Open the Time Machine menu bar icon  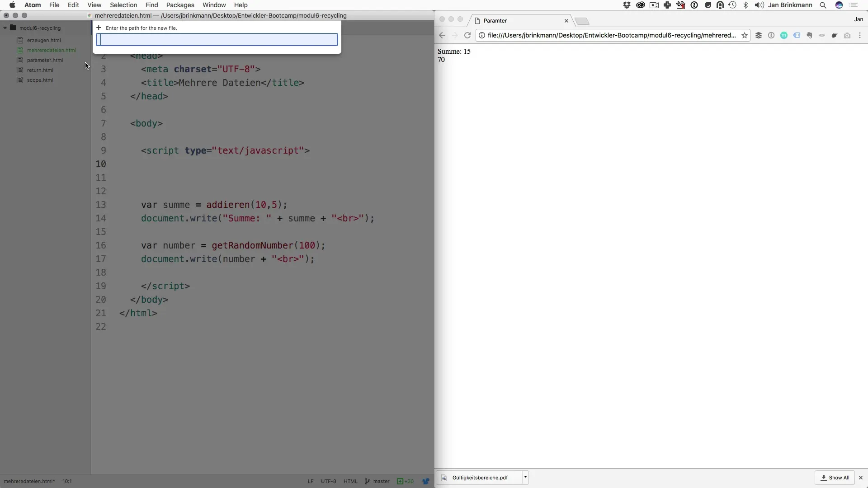tap(732, 5)
